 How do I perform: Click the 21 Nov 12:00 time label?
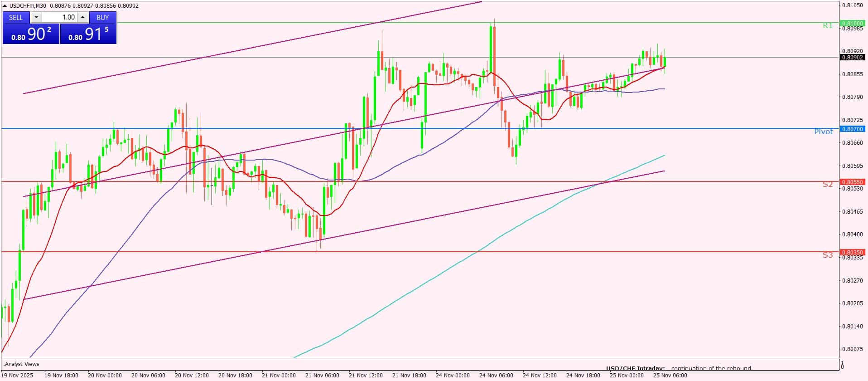pos(366,375)
